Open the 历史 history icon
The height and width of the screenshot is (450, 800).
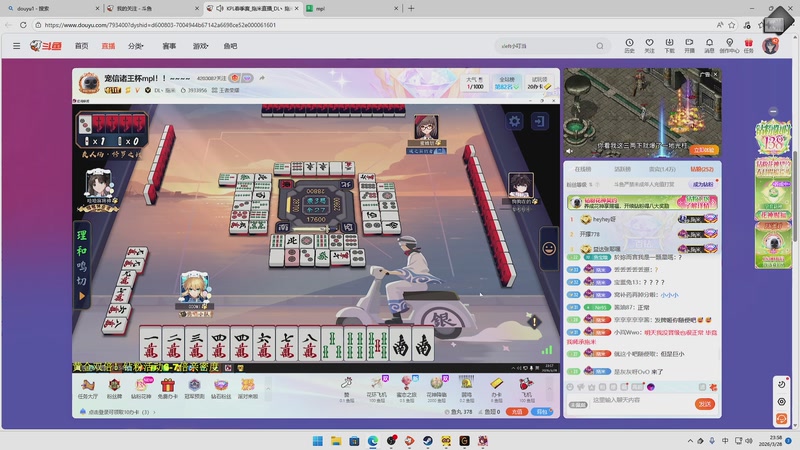(x=630, y=45)
